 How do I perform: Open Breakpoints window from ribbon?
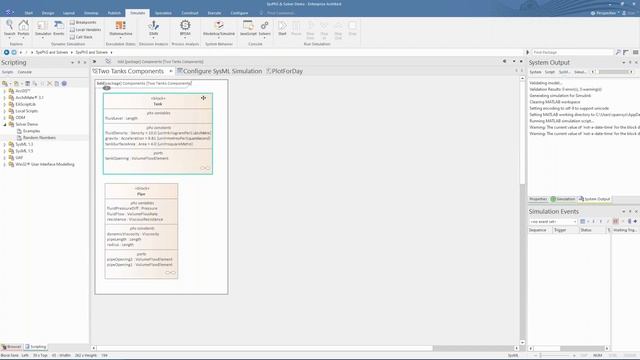[x=83, y=22]
